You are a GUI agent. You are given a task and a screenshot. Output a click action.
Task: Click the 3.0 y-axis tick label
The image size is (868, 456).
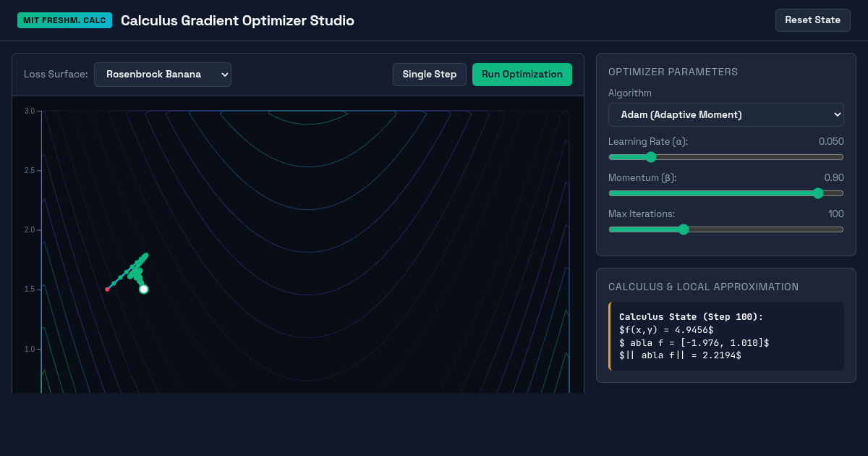(x=29, y=111)
